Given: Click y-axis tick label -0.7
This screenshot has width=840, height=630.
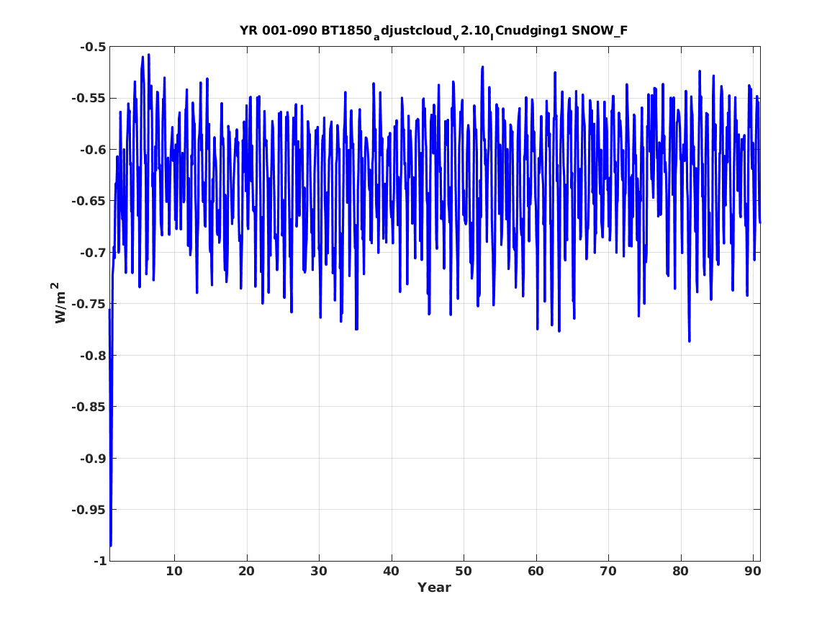Looking at the screenshot, I should (94, 253).
